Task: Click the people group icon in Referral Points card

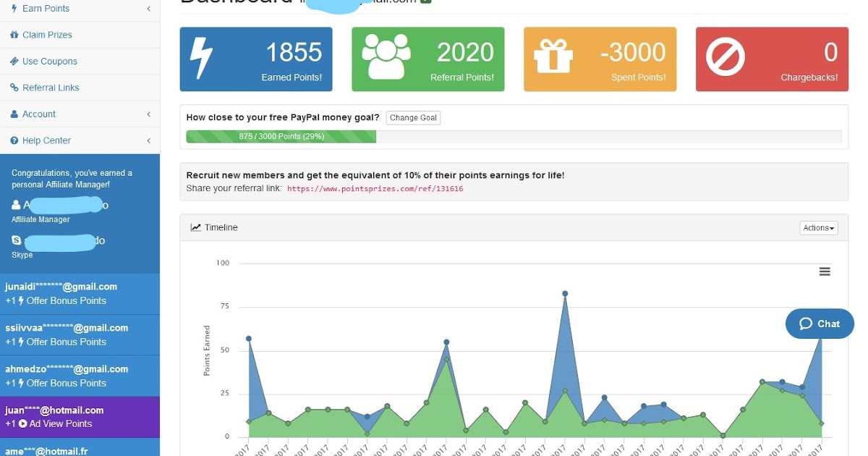Action: (x=386, y=57)
